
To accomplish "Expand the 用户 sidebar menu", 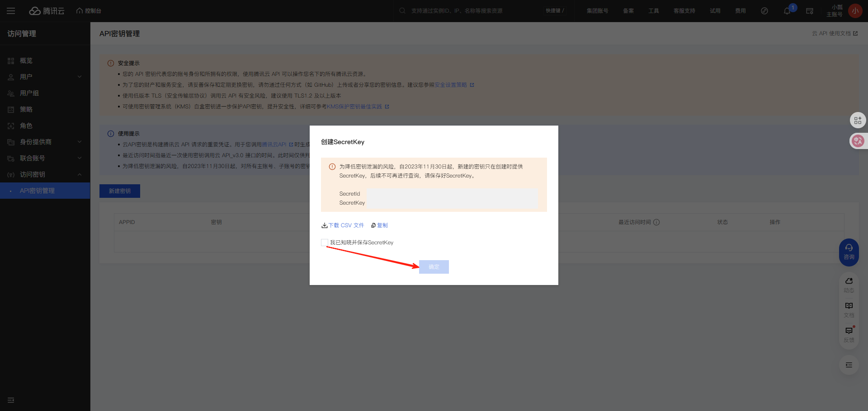I will (x=45, y=77).
